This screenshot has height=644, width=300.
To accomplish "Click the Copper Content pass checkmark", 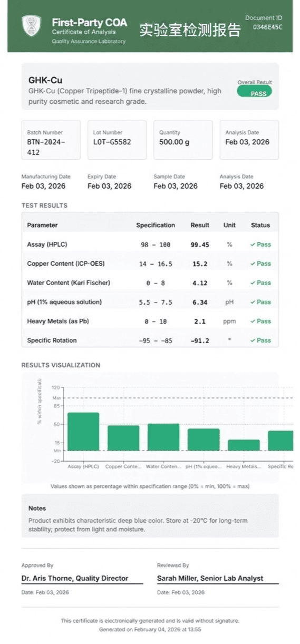I will [253, 264].
